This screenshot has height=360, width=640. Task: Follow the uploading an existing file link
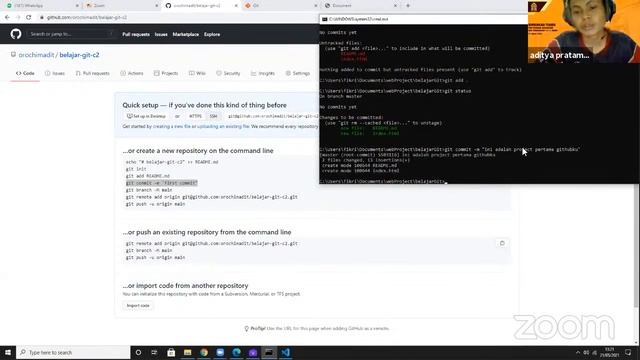tap(223, 127)
